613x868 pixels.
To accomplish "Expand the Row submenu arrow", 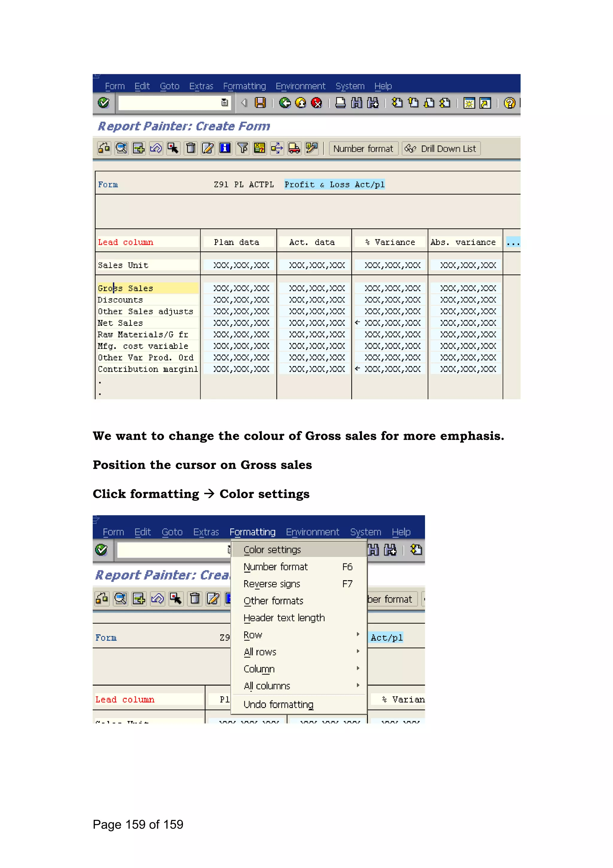I will pos(358,634).
